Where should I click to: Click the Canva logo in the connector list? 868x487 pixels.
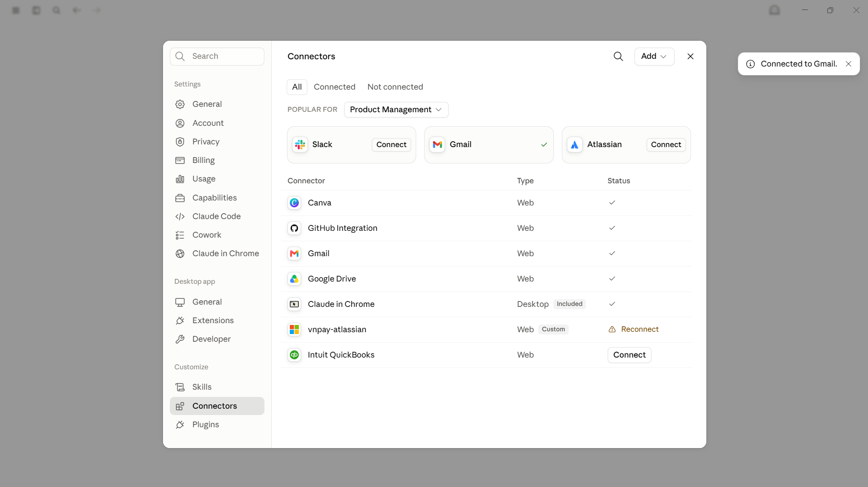click(294, 203)
